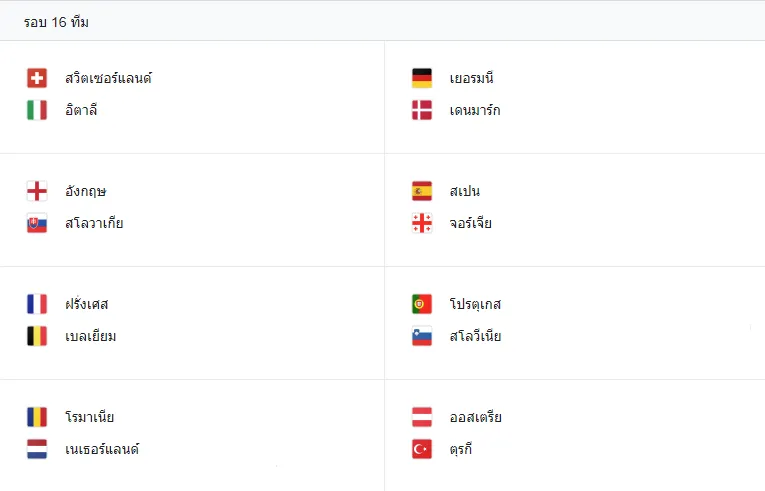Select team name โรมาเนีย

pyautogui.click(x=90, y=417)
